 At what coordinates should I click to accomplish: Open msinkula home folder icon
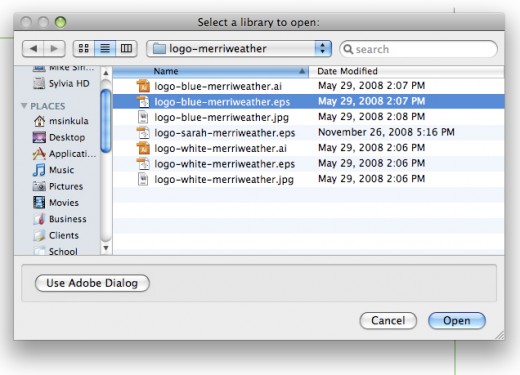click(x=39, y=121)
